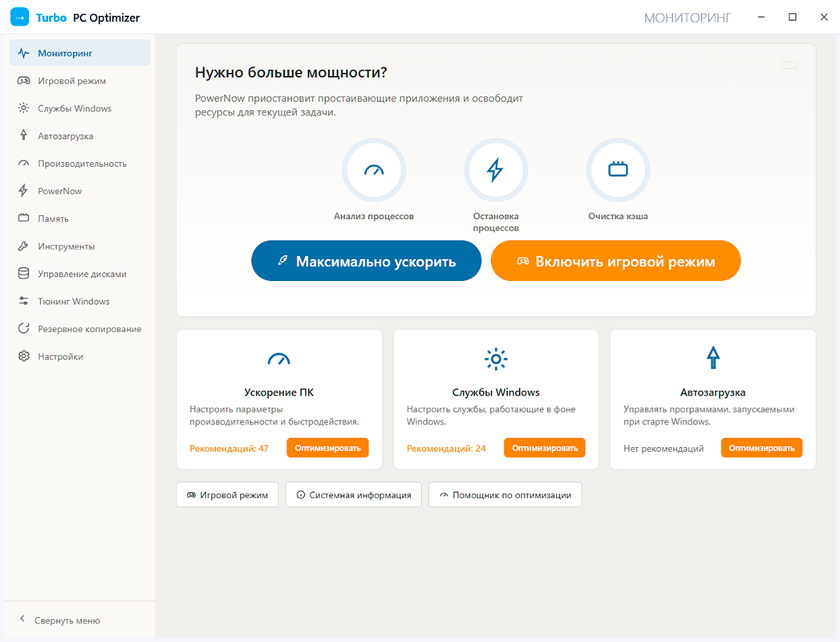The width and height of the screenshot is (840, 642).
Task: Click the Анализ процессов gauge circle icon
Action: pyautogui.click(x=374, y=170)
